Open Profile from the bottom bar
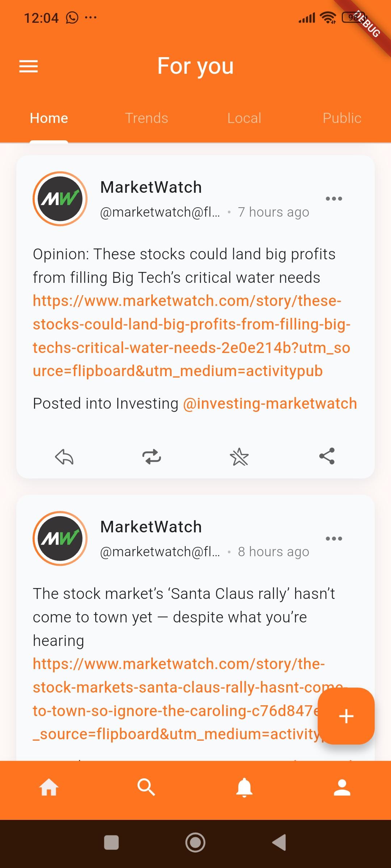The width and height of the screenshot is (391, 868). 342,787
